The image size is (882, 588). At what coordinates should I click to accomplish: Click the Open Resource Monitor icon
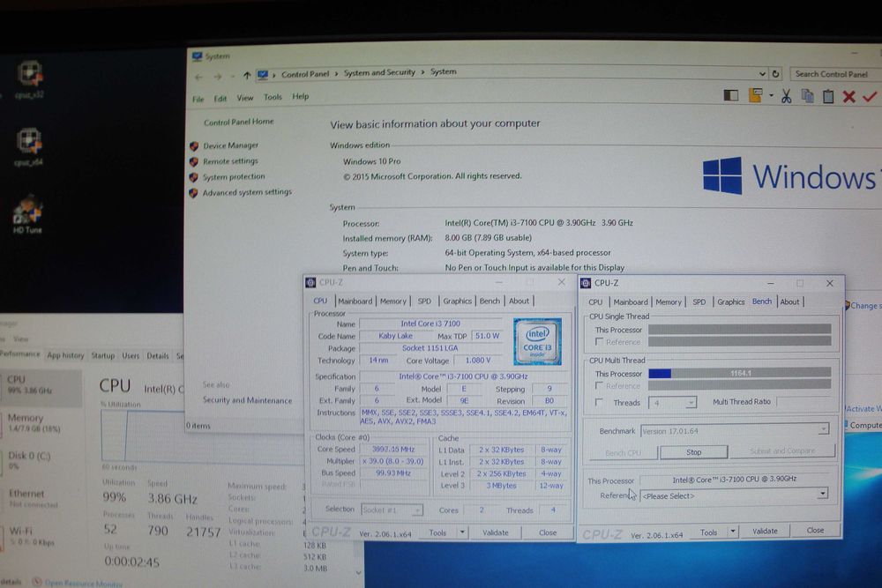click(37, 582)
